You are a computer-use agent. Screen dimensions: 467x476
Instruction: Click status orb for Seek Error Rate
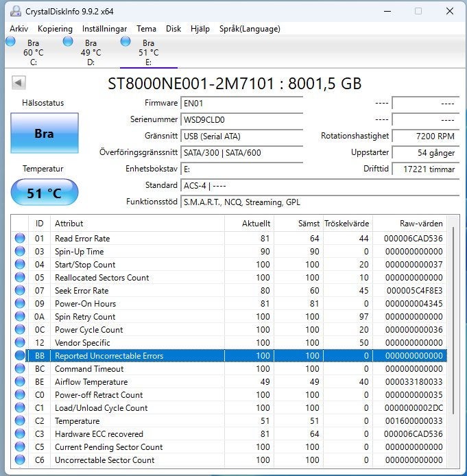pos(20,291)
